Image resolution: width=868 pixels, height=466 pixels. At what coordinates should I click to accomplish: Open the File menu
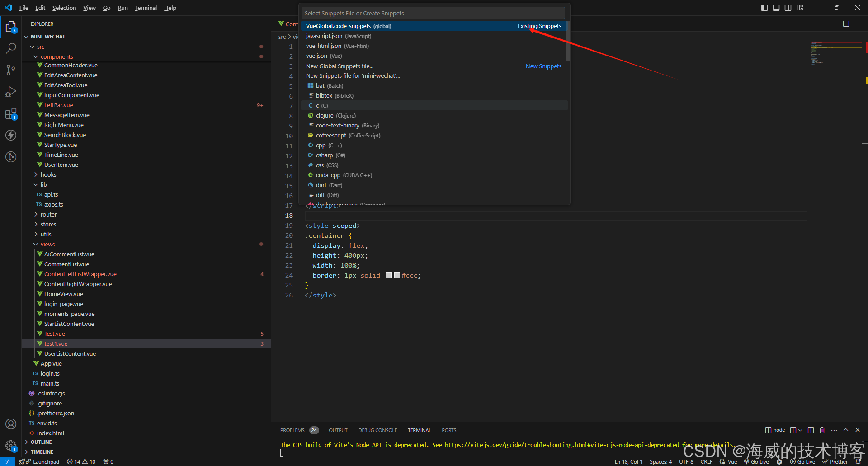coord(24,8)
